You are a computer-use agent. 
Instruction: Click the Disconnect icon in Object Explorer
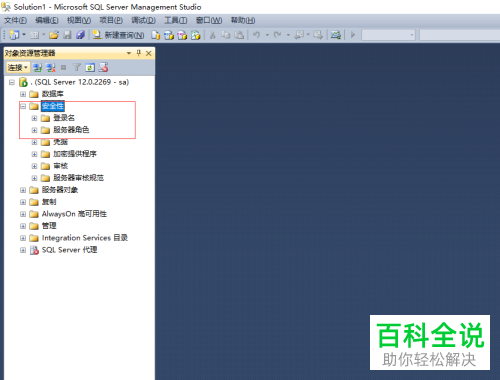[51, 68]
